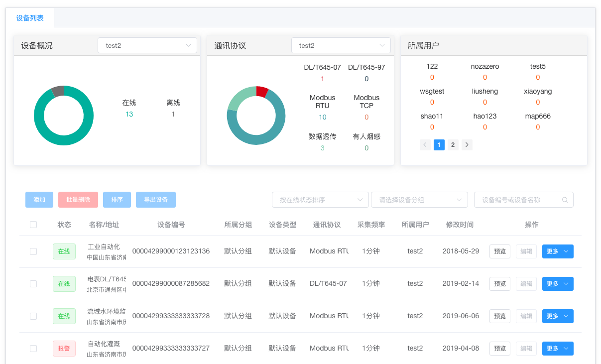Click device number 00004299000123123136
This screenshot has height=364, width=601.
171,251
